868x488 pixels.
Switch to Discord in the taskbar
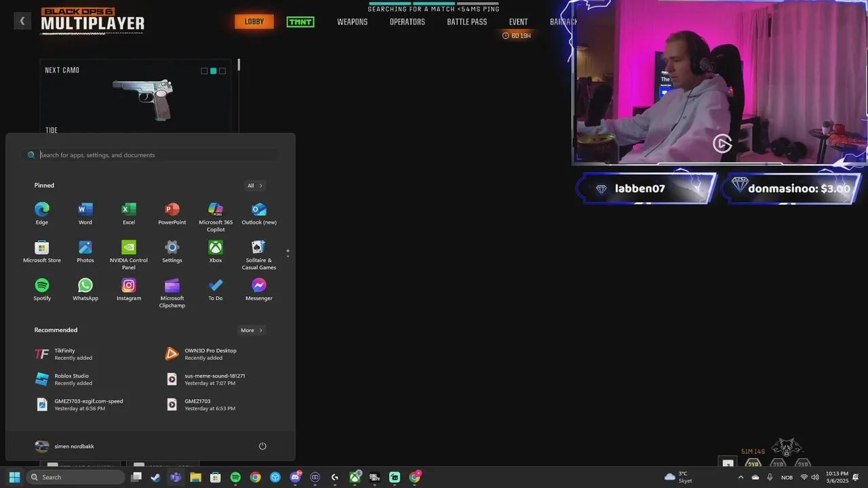click(x=296, y=477)
